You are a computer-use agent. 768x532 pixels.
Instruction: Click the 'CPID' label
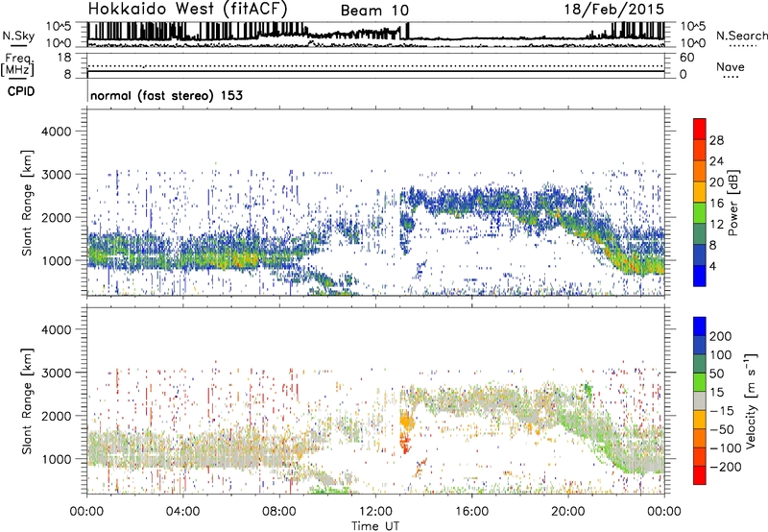(21, 91)
